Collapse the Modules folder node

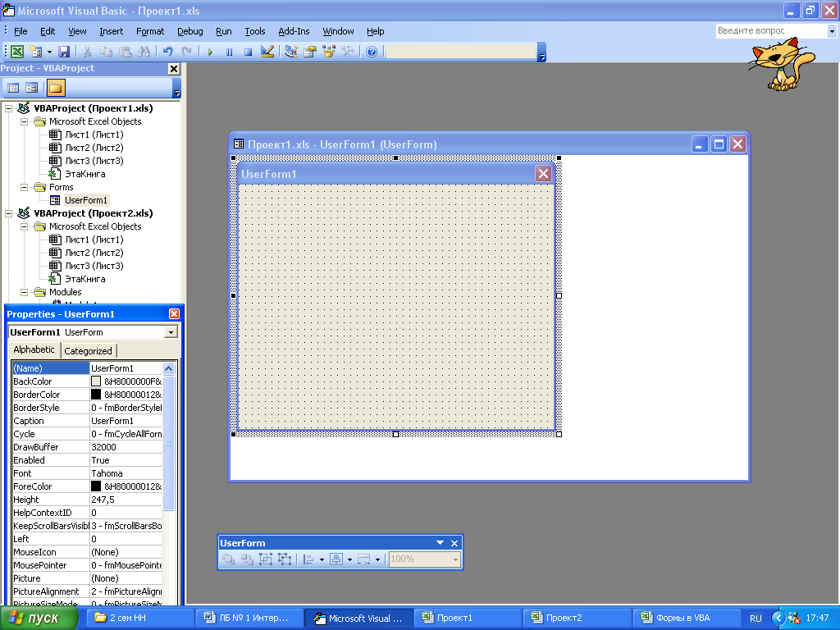coord(24,292)
